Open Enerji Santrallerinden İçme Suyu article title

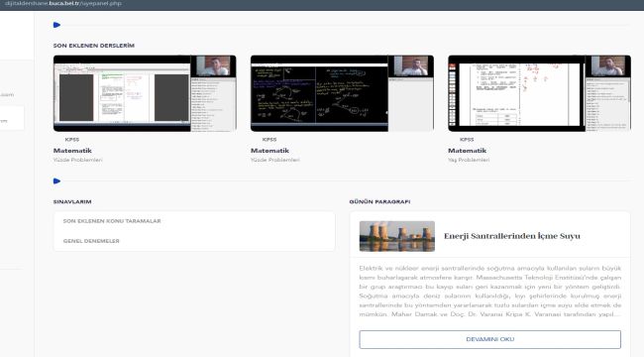point(512,236)
